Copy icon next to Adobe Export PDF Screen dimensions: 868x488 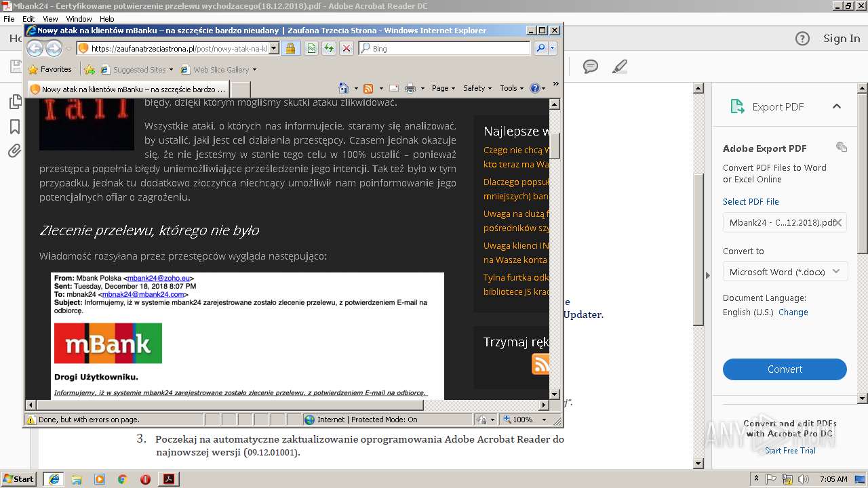coord(842,147)
